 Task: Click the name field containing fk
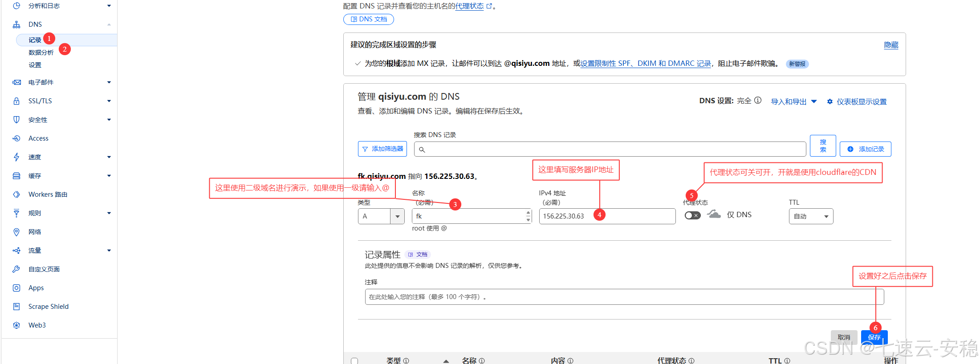click(x=472, y=216)
